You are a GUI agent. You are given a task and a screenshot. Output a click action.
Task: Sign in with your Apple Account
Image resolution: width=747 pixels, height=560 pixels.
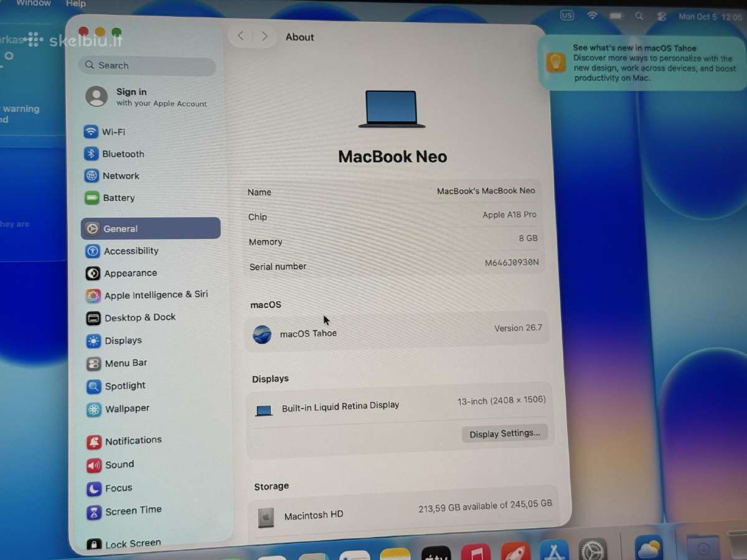(x=147, y=96)
